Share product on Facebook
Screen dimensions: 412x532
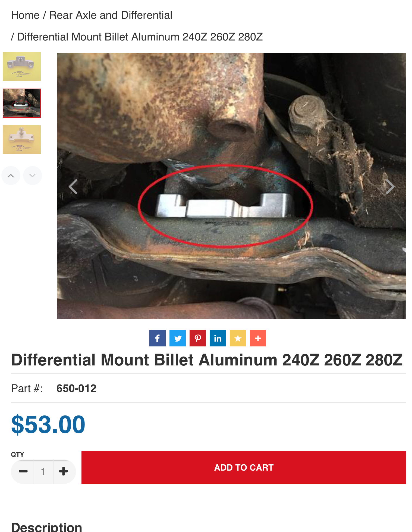pyautogui.click(x=157, y=338)
